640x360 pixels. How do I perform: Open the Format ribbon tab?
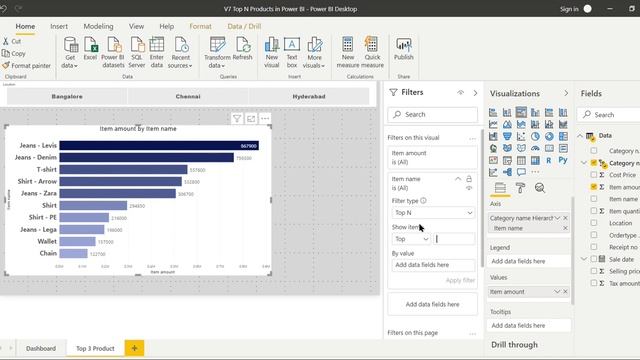tap(200, 26)
